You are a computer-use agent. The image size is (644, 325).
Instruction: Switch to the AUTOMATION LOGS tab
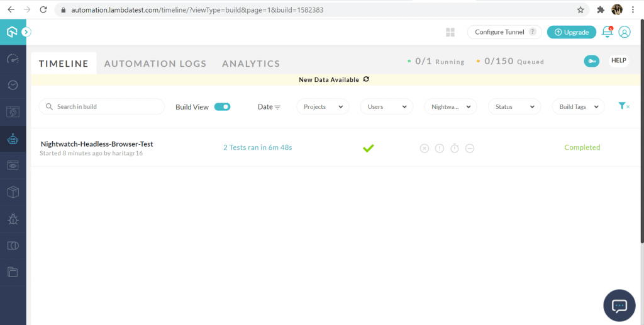point(155,64)
